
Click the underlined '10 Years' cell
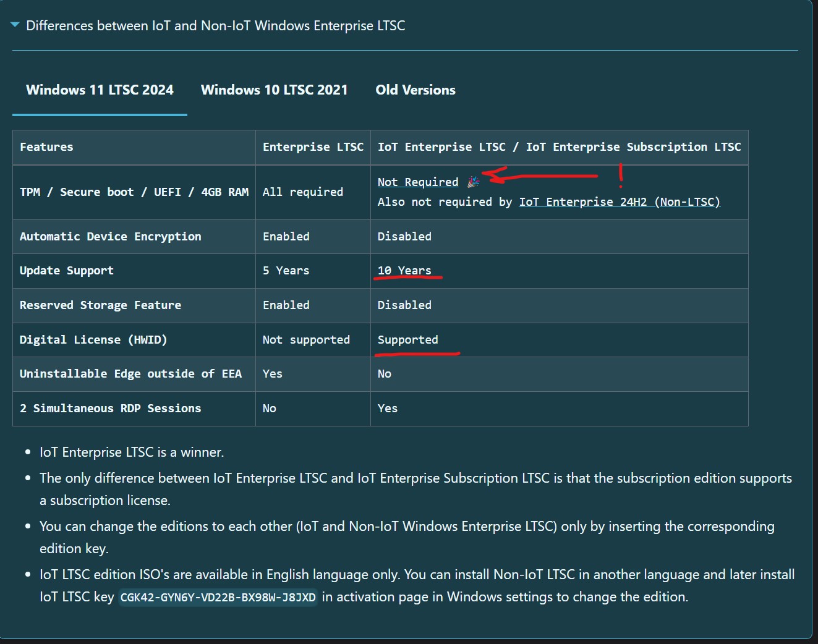coord(404,271)
